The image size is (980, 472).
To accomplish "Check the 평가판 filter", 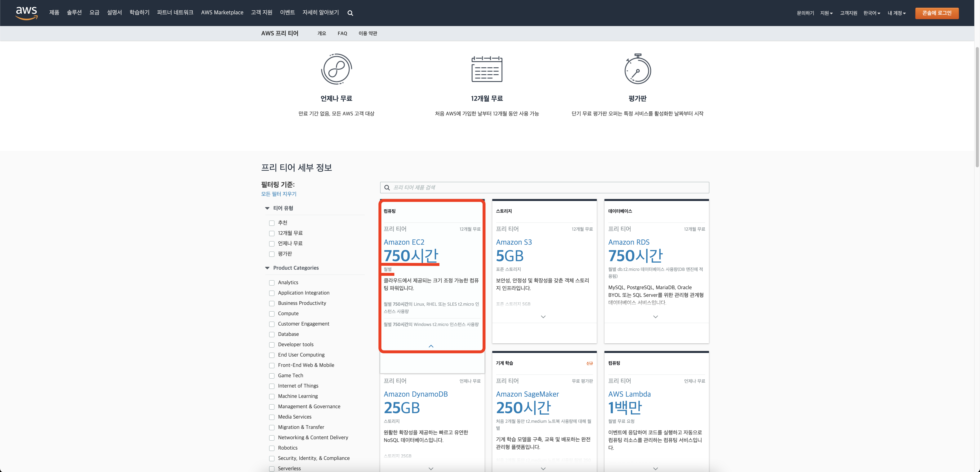I will tap(272, 254).
